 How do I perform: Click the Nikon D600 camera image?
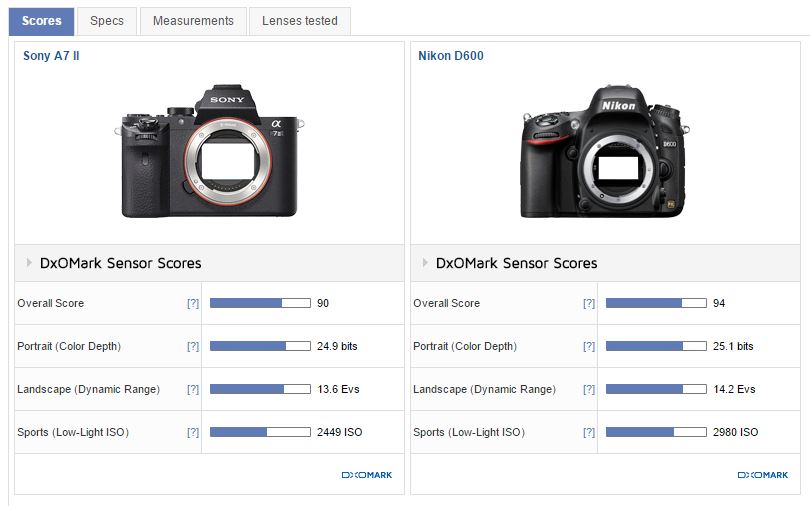(605, 151)
